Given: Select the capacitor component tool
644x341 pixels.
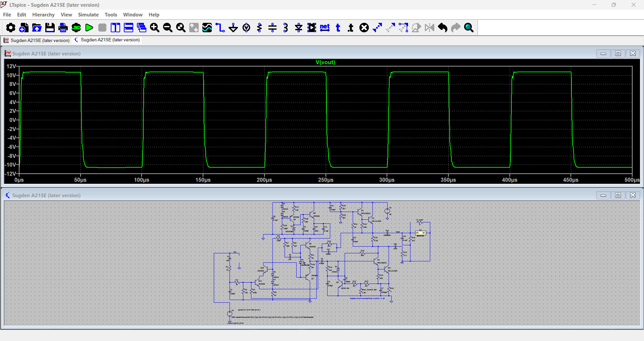Looking at the screenshot, I should (x=273, y=28).
